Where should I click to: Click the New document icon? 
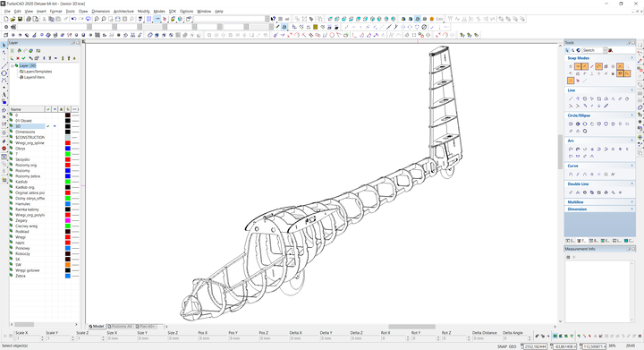(x=5, y=19)
